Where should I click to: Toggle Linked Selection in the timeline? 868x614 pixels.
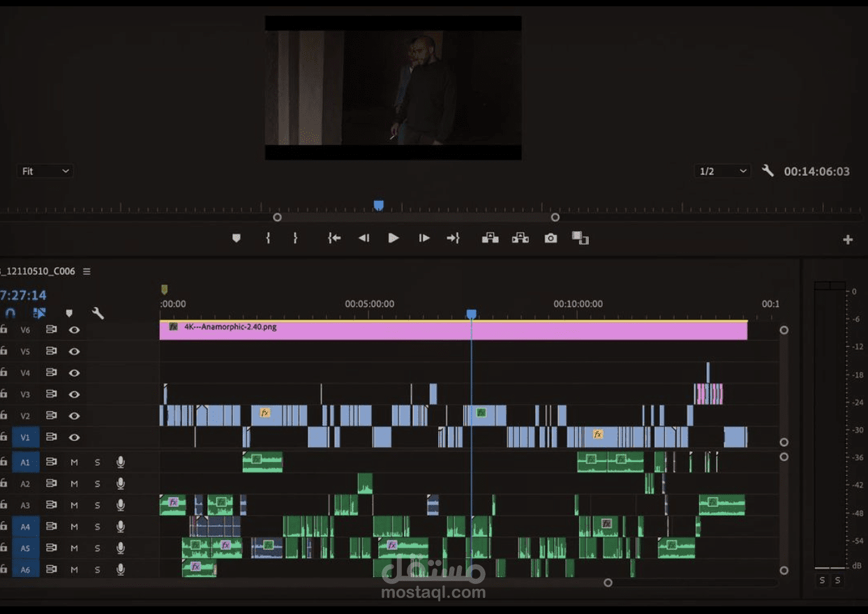tap(39, 313)
